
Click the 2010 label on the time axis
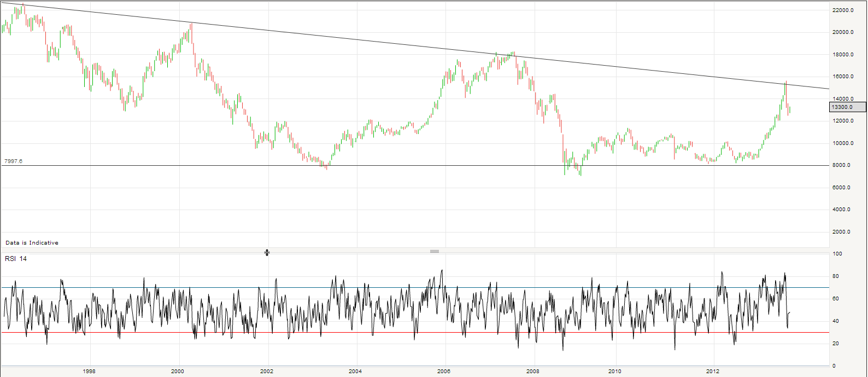(x=615, y=372)
